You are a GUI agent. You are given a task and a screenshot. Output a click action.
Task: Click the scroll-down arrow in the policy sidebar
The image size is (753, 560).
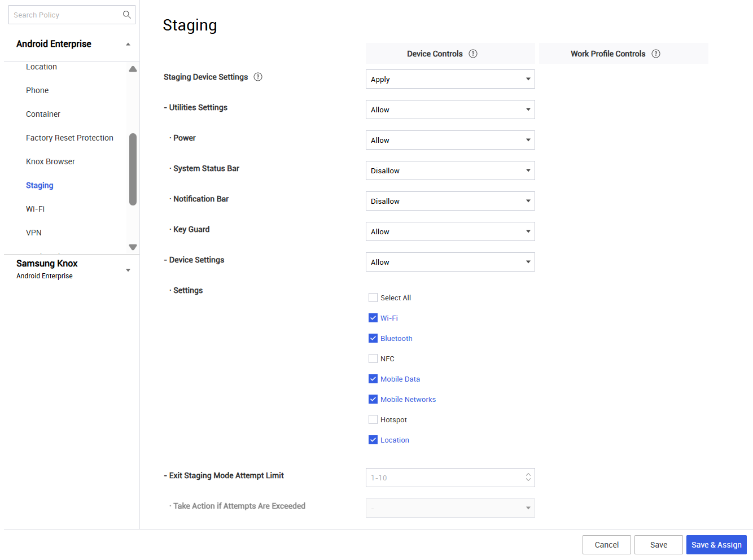[133, 247]
